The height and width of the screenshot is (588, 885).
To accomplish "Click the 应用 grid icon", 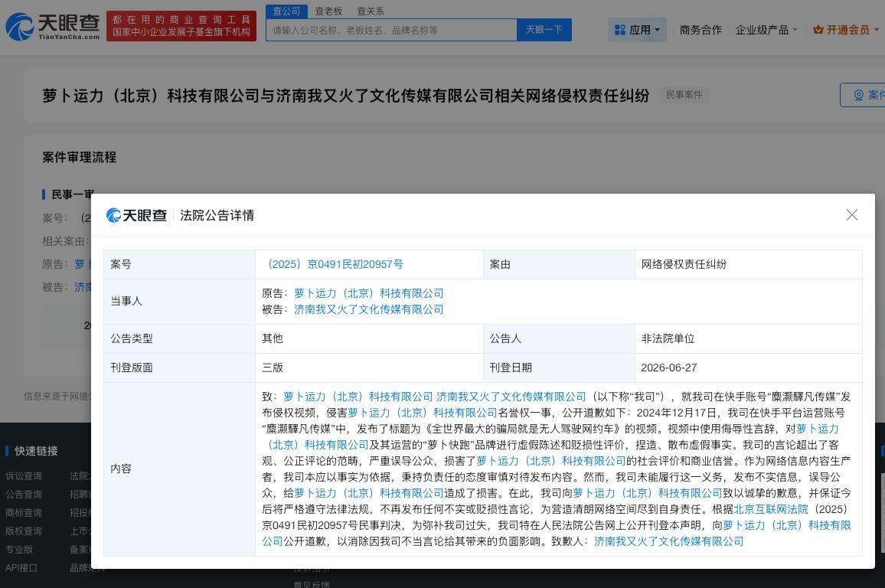I will (x=619, y=30).
